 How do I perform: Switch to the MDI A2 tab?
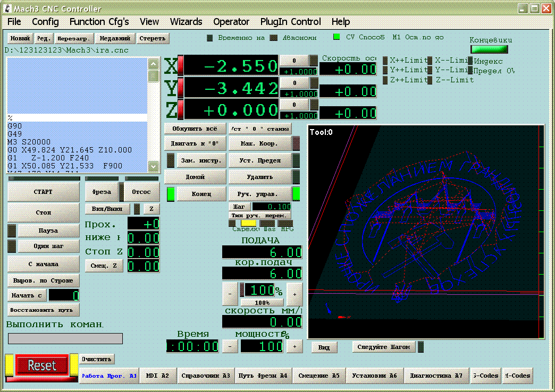157,376
